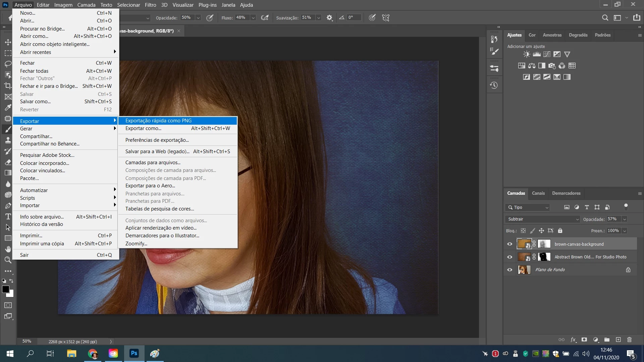
Task: Hide the brown-canvas-background layer
Action: tap(509, 244)
